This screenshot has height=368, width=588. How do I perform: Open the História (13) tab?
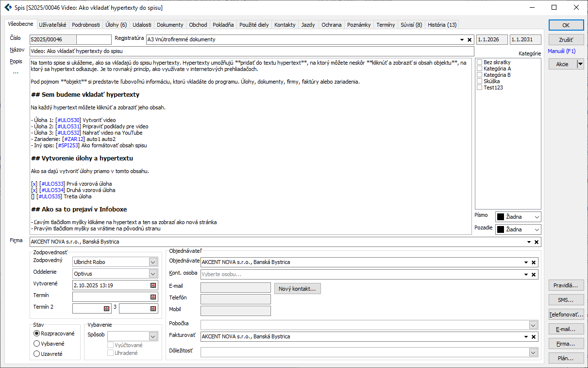441,25
